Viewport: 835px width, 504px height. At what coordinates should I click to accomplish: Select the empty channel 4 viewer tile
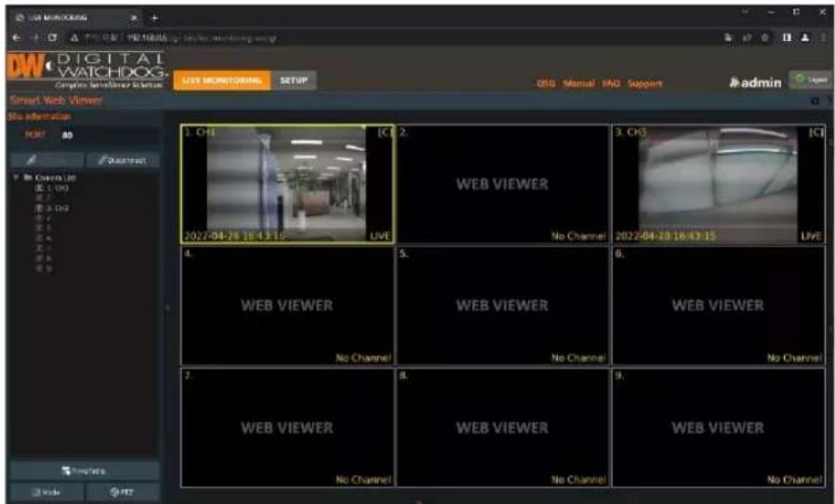(287, 306)
